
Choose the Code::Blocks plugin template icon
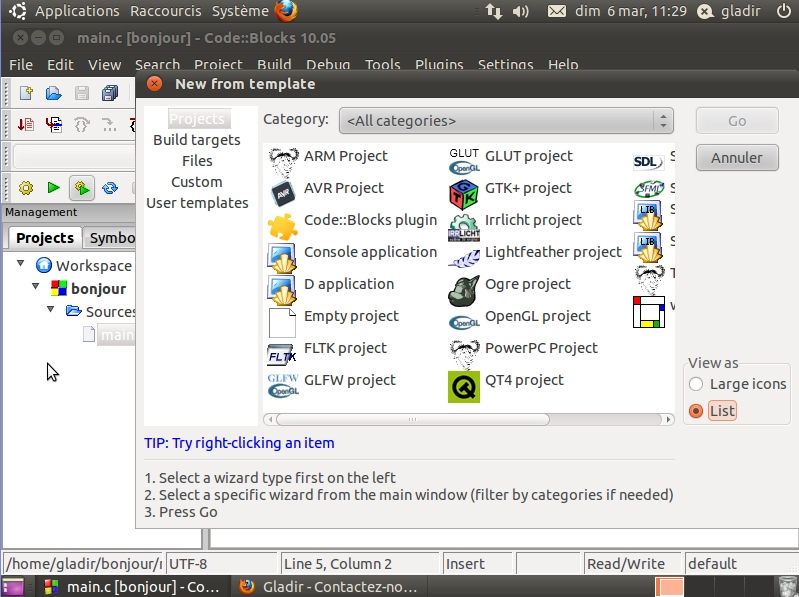(x=283, y=221)
